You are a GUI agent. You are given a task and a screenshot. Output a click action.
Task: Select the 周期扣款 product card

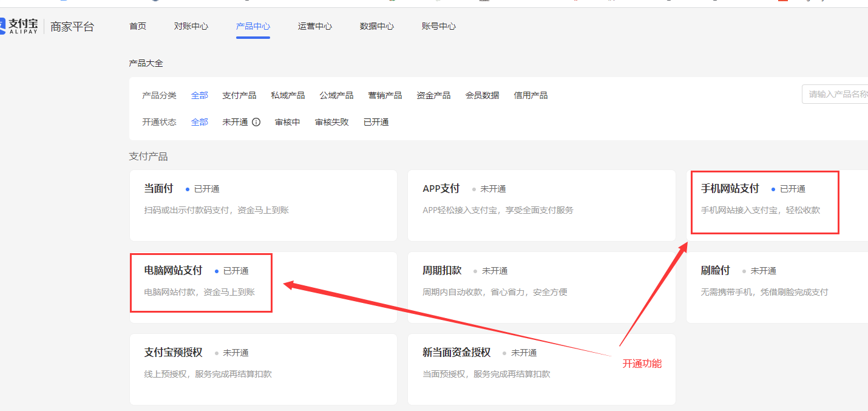coord(541,287)
